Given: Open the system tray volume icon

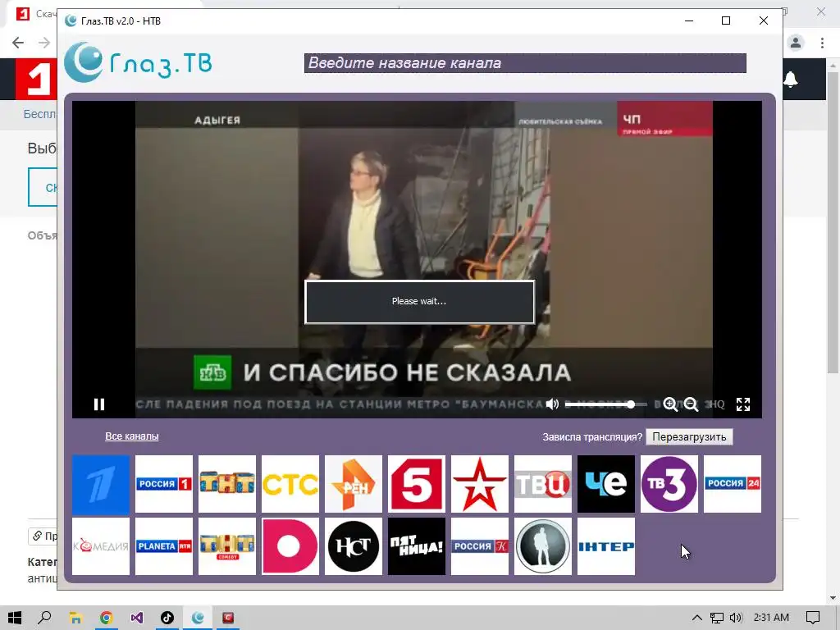Looking at the screenshot, I should (736, 618).
